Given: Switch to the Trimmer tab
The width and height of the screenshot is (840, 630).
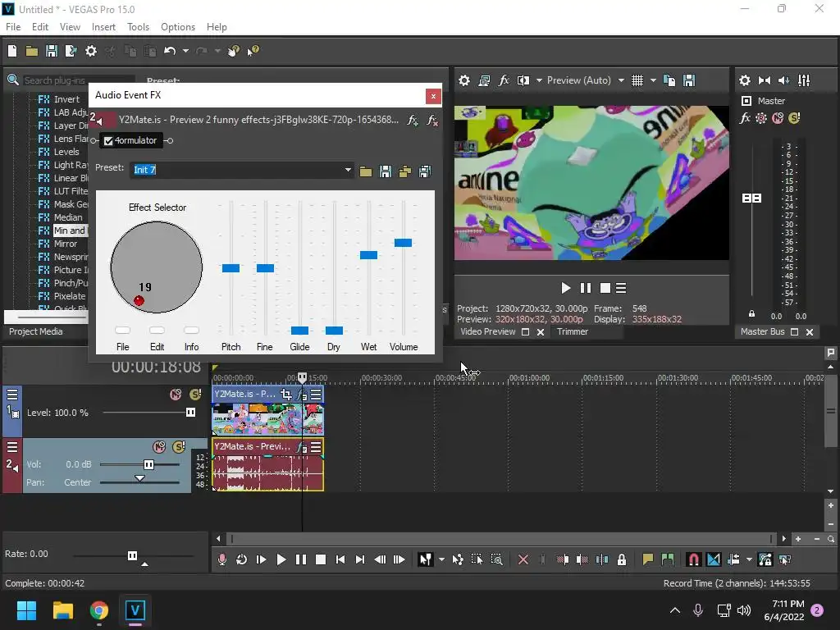Looking at the screenshot, I should point(572,331).
